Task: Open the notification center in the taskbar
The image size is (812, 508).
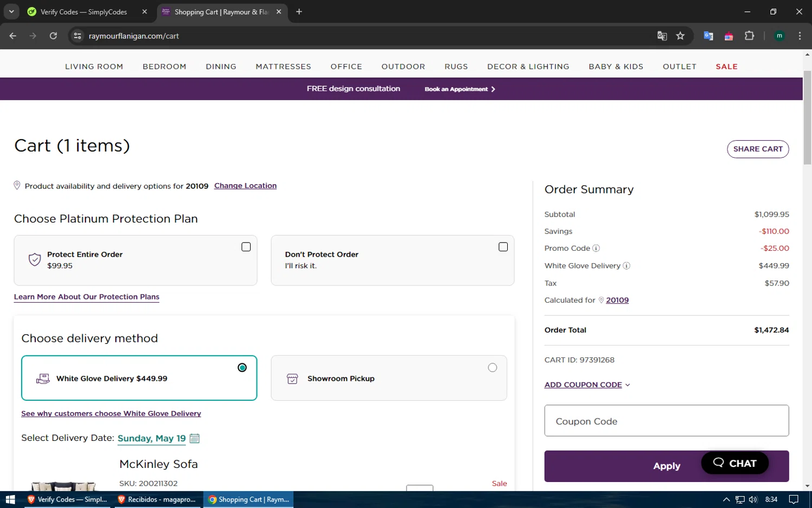Action: pyautogui.click(x=794, y=499)
